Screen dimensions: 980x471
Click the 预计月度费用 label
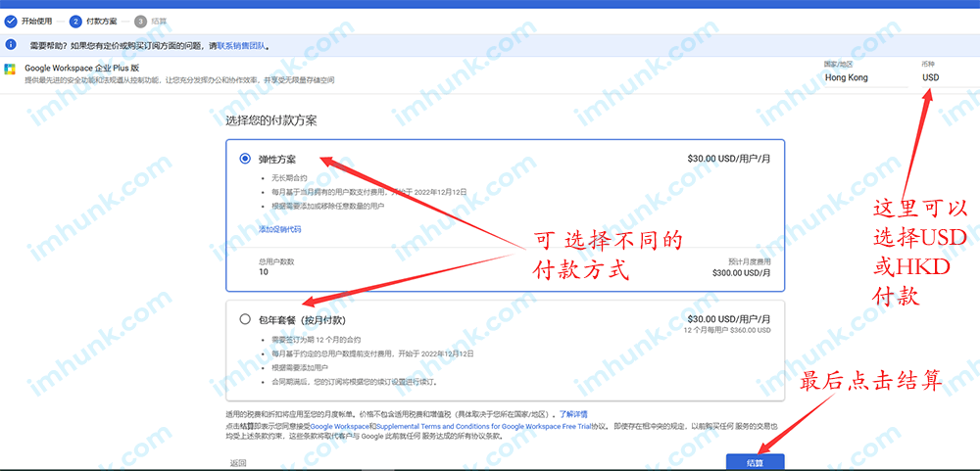[x=750, y=261]
